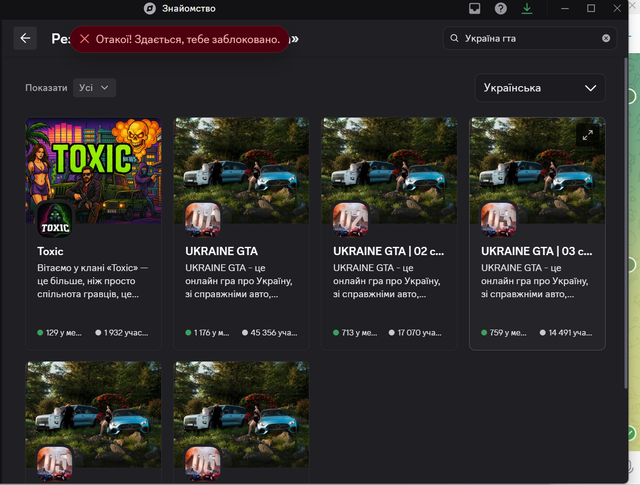The image size is (640, 485).
Task: Click the green download update icon
Action: pyautogui.click(x=527, y=8)
